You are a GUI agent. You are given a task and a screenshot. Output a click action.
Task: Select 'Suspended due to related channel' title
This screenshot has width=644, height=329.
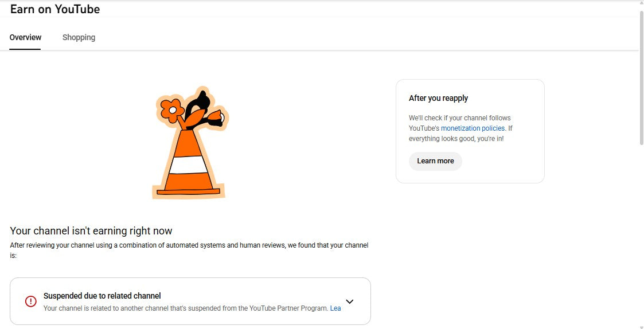pos(102,296)
